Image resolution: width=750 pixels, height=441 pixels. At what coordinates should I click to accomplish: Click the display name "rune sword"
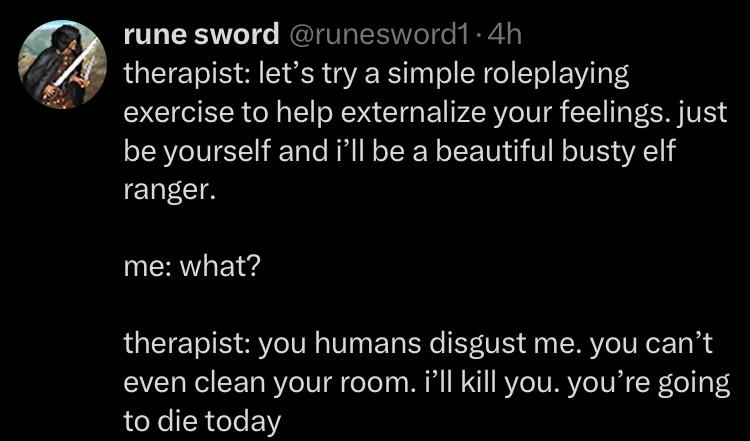coord(200,35)
